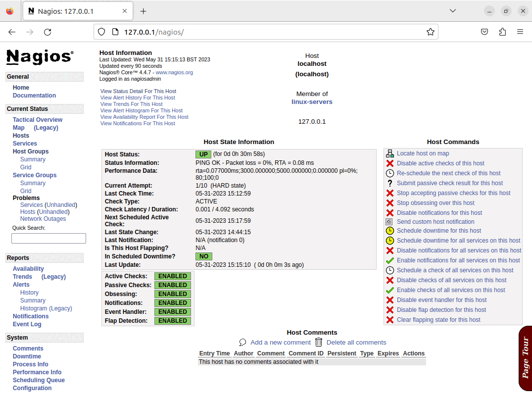
Task: Open the Page Tour side tab
Action: point(526,358)
